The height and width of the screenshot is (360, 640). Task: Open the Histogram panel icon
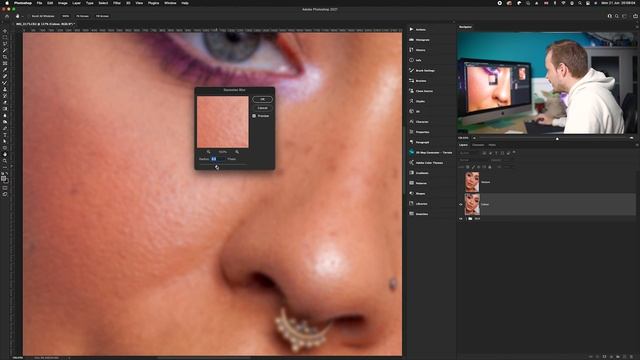[411, 40]
